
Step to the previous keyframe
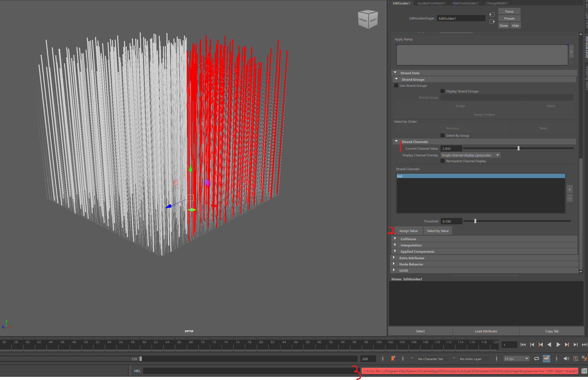(x=540, y=345)
